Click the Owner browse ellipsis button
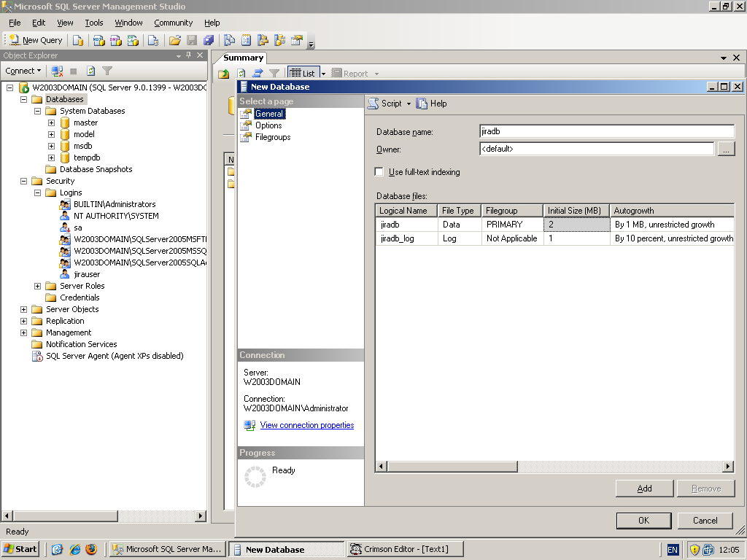The width and height of the screenshot is (747, 560). coord(726,149)
